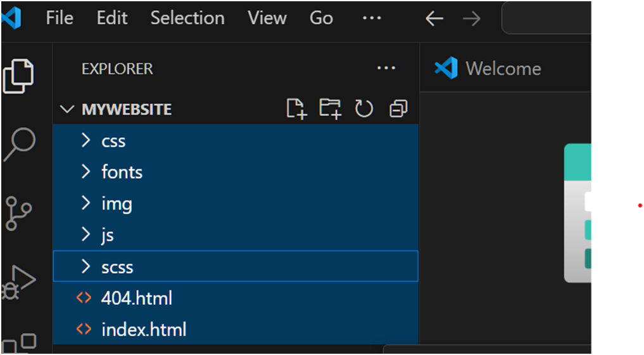Screen dimensions: 644x355
Task: Go back using the left arrow
Action: coord(434,18)
